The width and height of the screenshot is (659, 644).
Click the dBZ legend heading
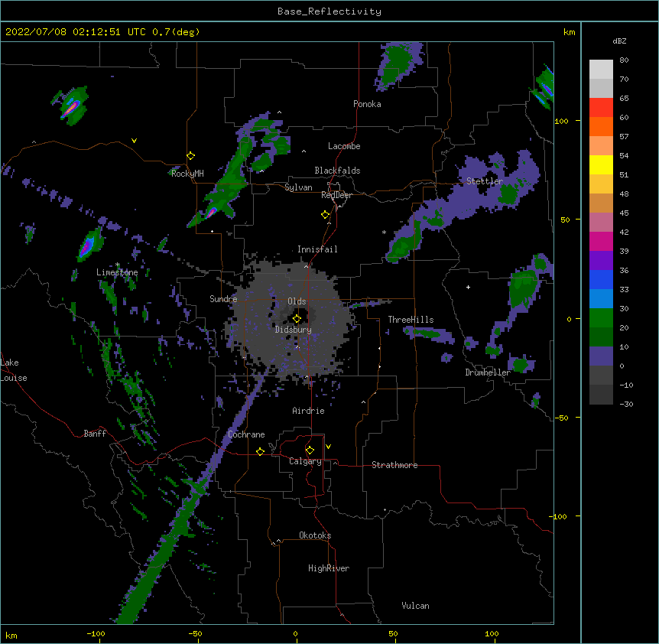point(619,41)
